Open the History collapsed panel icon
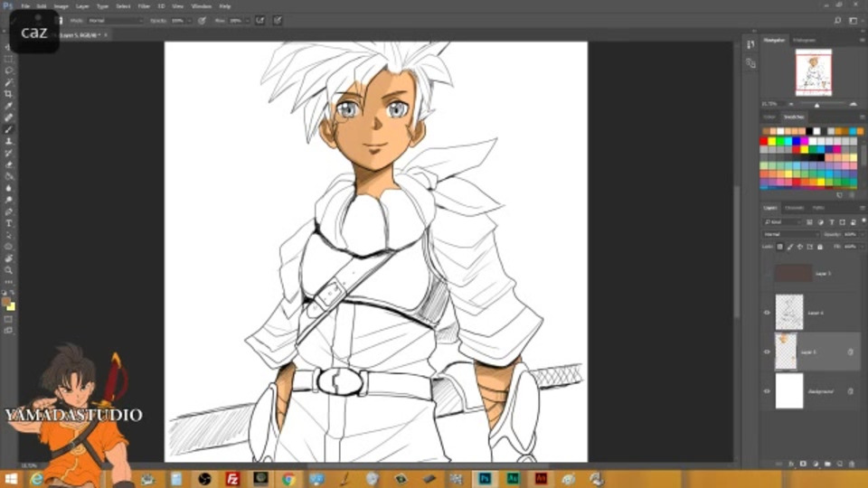Image resolution: width=868 pixels, height=488 pixels. 750,45
